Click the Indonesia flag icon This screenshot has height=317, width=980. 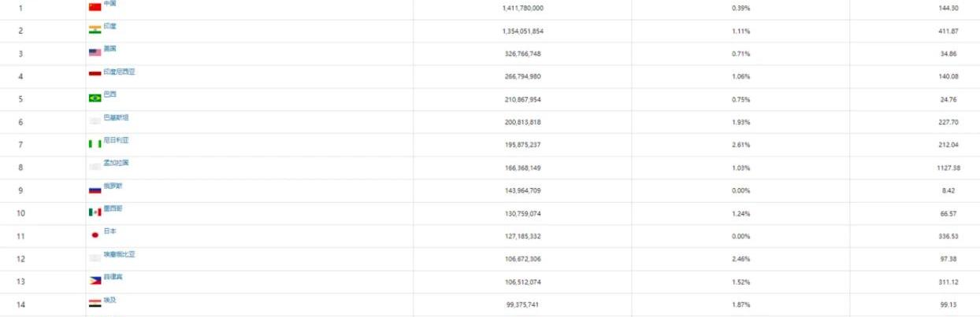(95, 75)
